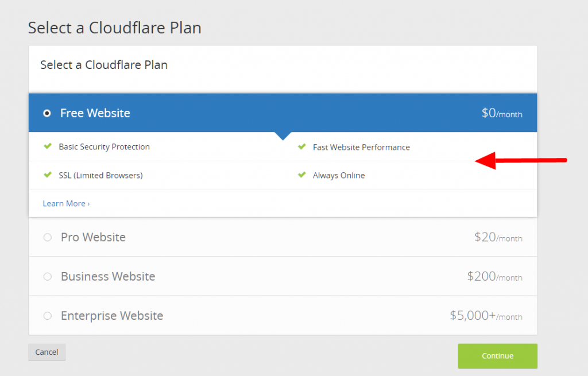Click the SSL (Limited Browsers) checkmark icon
Viewport: 588px width, 376px height.
(48, 175)
